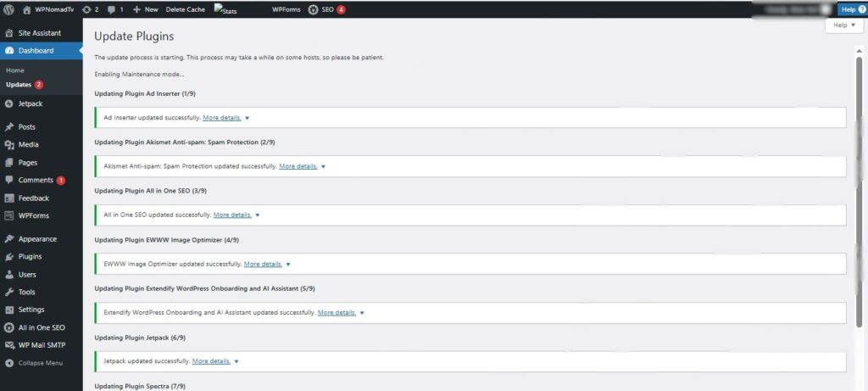Open All in One SEO in sidebar

coord(41,327)
